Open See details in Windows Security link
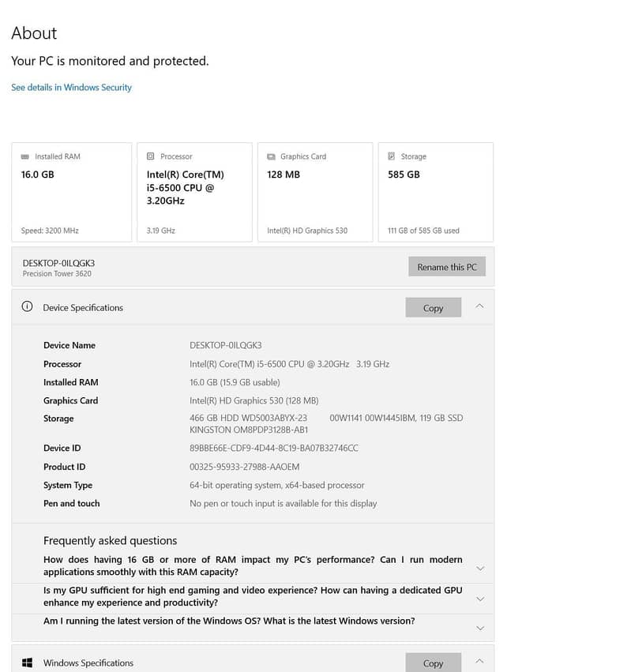Viewport: 631px width, 672px height. [x=72, y=88]
